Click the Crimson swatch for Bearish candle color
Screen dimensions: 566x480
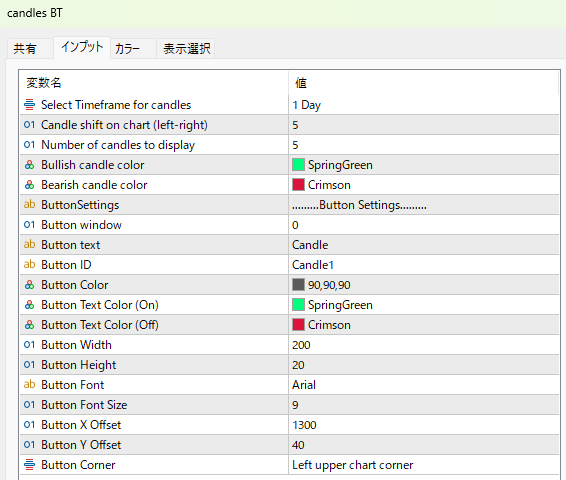tap(298, 185)
